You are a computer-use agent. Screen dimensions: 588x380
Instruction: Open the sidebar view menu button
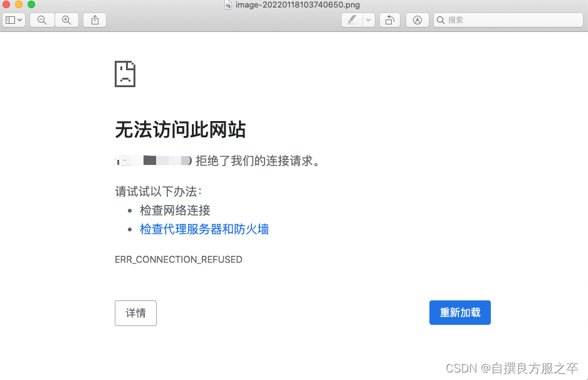click(14, 20)
